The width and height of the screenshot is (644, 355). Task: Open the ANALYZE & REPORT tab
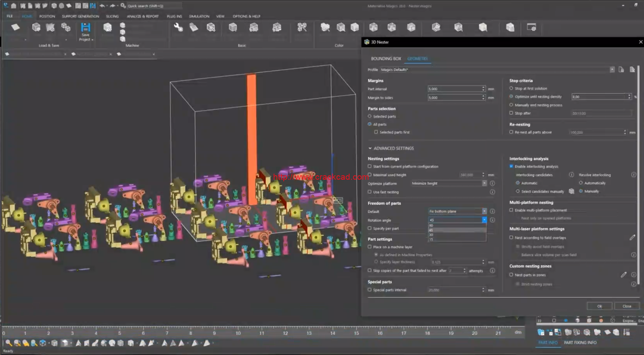point(143,16)
